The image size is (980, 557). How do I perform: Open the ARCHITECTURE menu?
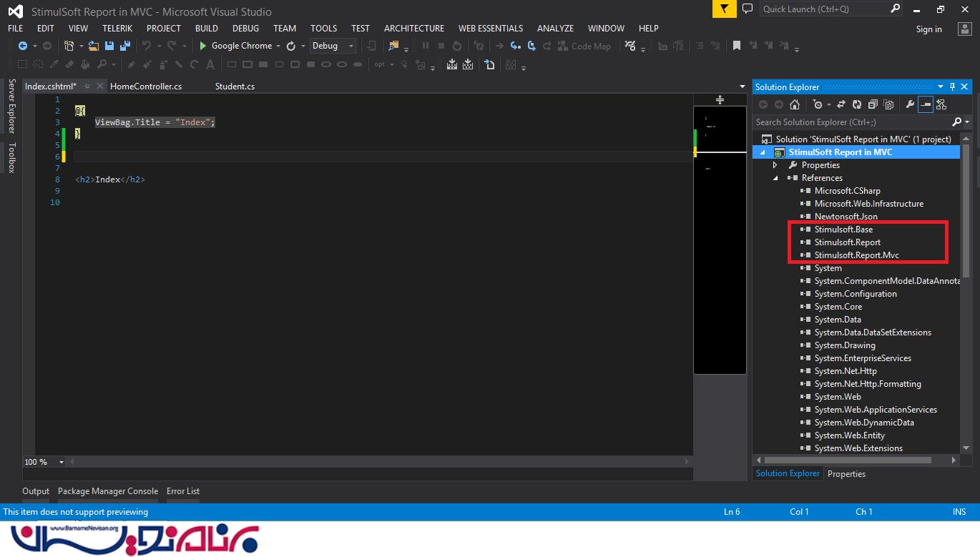coord(413,29)
